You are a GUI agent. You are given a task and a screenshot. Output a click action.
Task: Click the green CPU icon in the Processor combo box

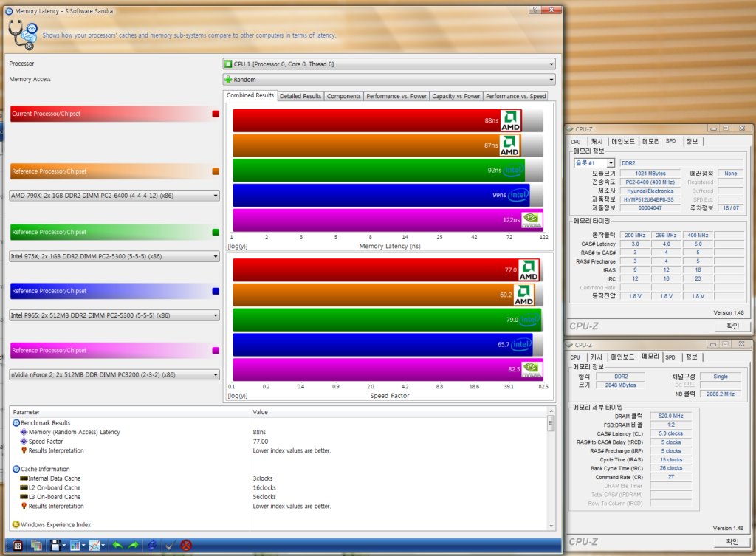click(x=229, y=64)
